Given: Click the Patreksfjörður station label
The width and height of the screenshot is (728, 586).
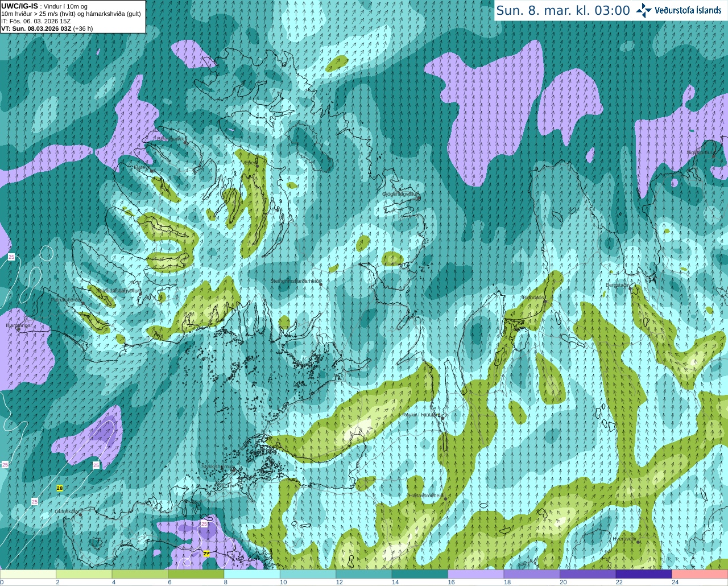Looking at the screenshot, I should [67, 300].
